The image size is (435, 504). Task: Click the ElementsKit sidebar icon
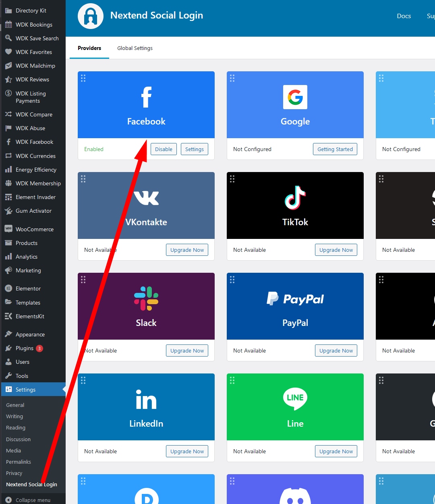[8, 316]
